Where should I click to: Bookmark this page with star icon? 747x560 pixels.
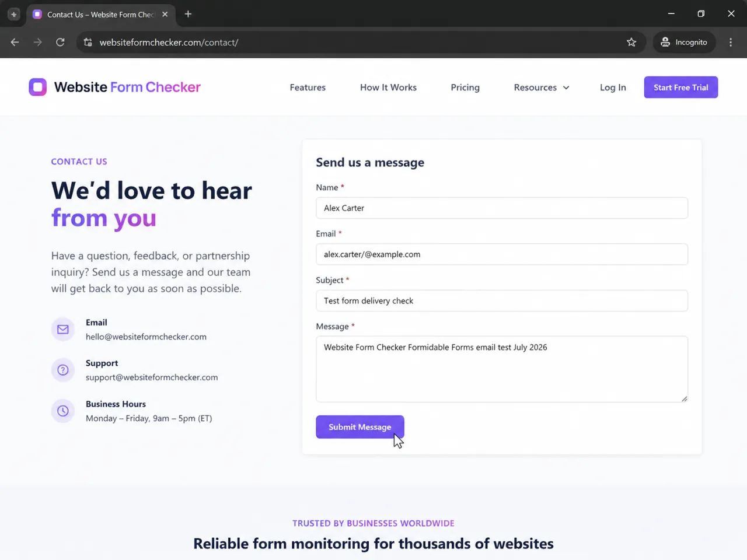pyautogui.click(x=631, y=42)
